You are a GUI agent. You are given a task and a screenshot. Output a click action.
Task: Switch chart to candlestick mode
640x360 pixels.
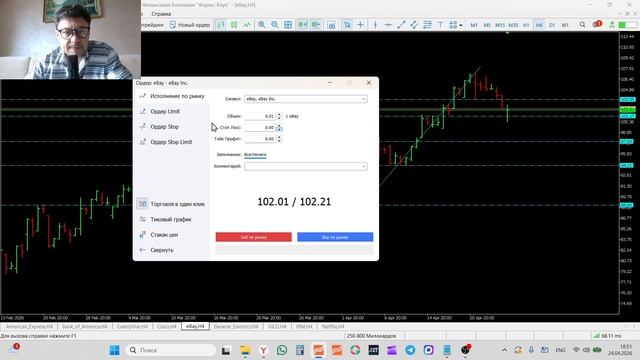(x=234, y=25)
